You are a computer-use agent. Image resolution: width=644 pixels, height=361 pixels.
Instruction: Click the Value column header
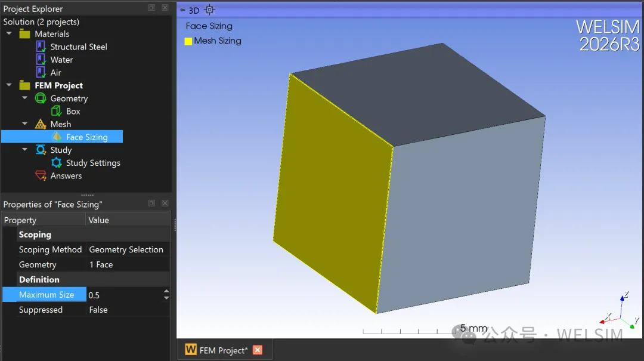[x=128, y=220]
